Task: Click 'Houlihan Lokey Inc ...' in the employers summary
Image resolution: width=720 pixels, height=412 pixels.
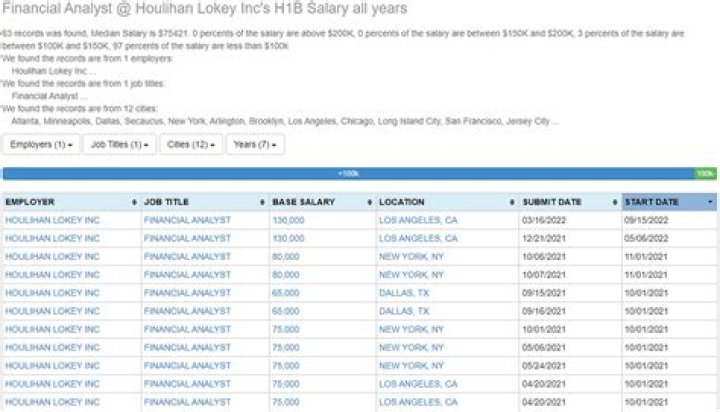Action: pos(54,71)
